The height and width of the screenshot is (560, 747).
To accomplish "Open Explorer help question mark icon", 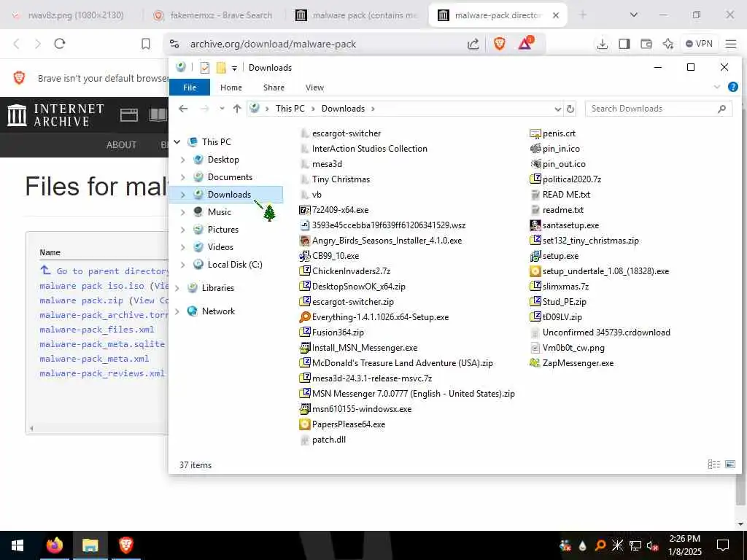I will click(x=733, y=87).
